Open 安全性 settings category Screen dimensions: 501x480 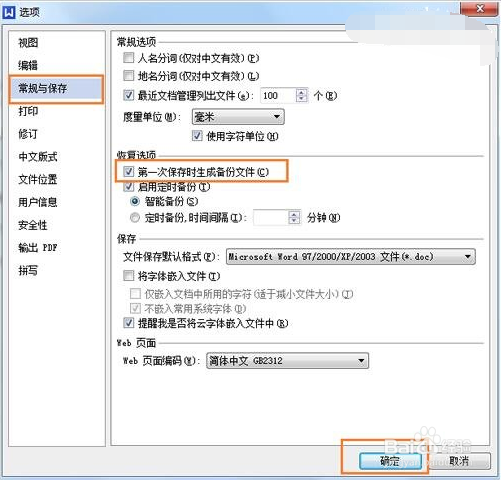pyautogui.click(x=32, y=225)
